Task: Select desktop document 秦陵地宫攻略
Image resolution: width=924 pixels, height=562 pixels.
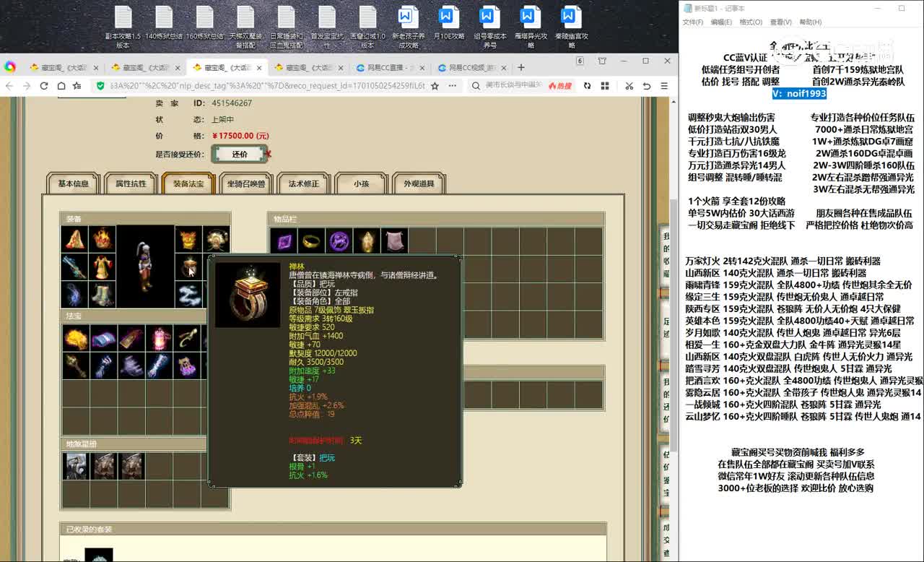Action: point(571,27)
